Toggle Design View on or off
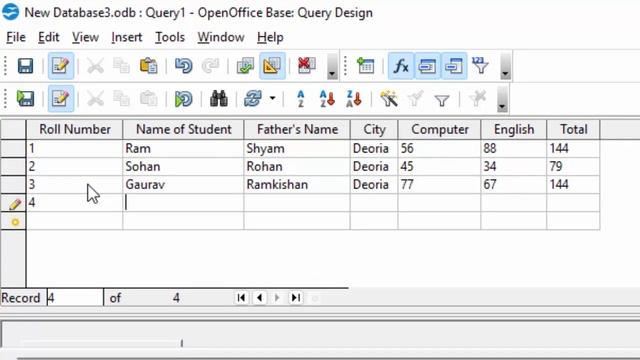640x360 pixels. (x=272, y=66)
